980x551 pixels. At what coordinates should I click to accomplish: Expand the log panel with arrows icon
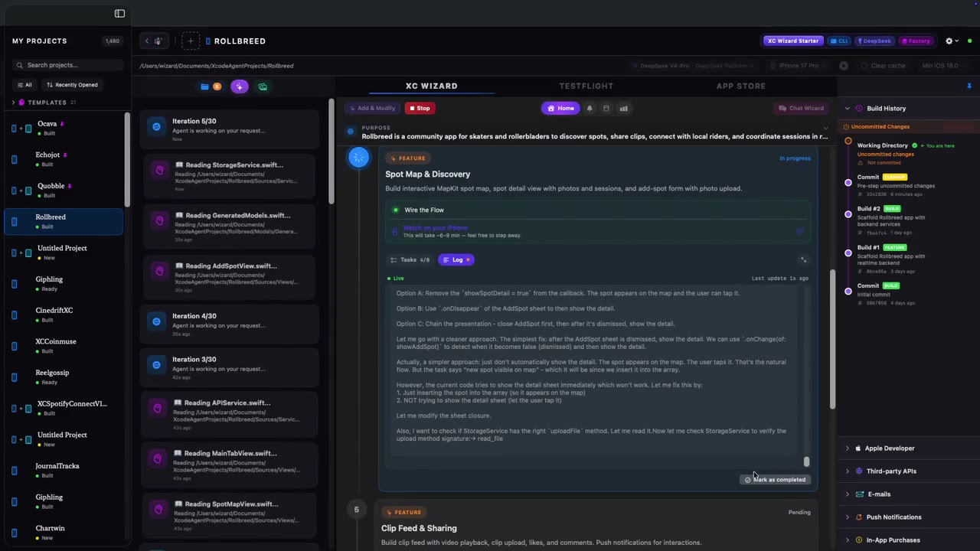coord(803,259)
